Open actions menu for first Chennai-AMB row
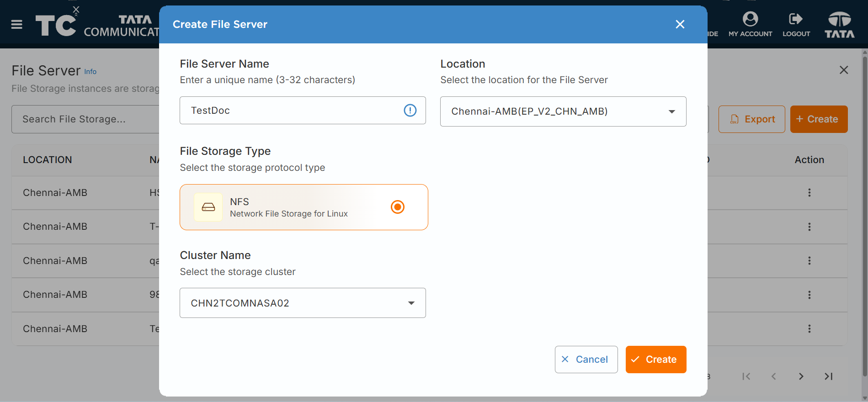This screenshot has width=868, height=402. 809,193
